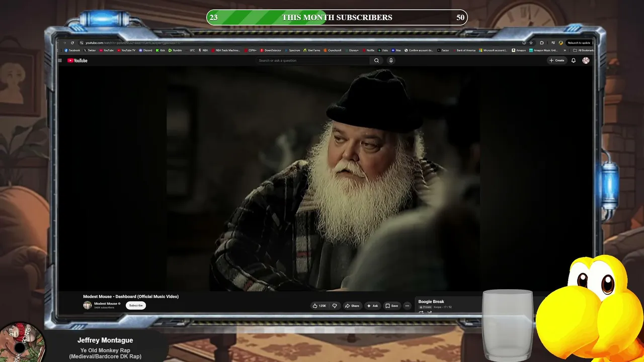
Task: Open the DownDetector bookmark
Action: click(271, 50)
